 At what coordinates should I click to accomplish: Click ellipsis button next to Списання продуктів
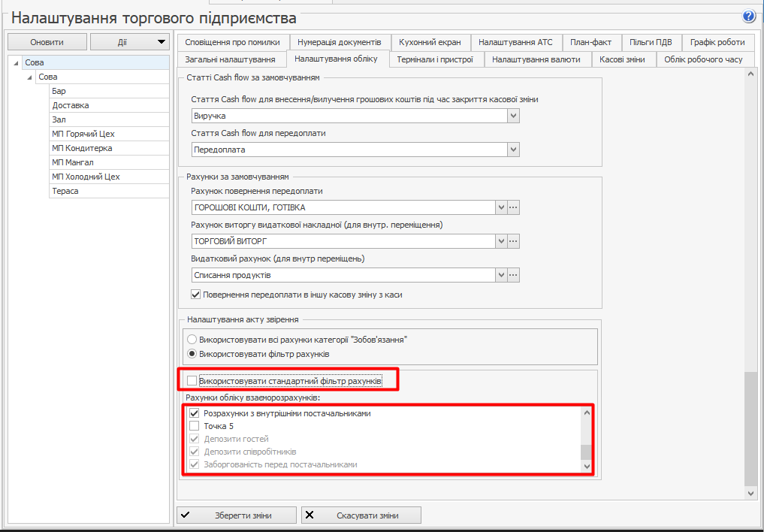pyautogui.click(x=514, y=275)
